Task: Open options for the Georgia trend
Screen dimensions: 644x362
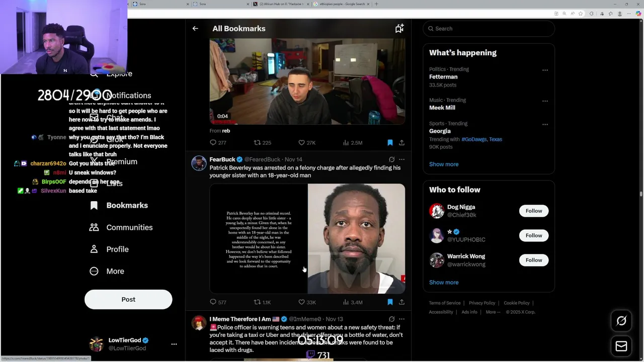Action: click(545, 125)
